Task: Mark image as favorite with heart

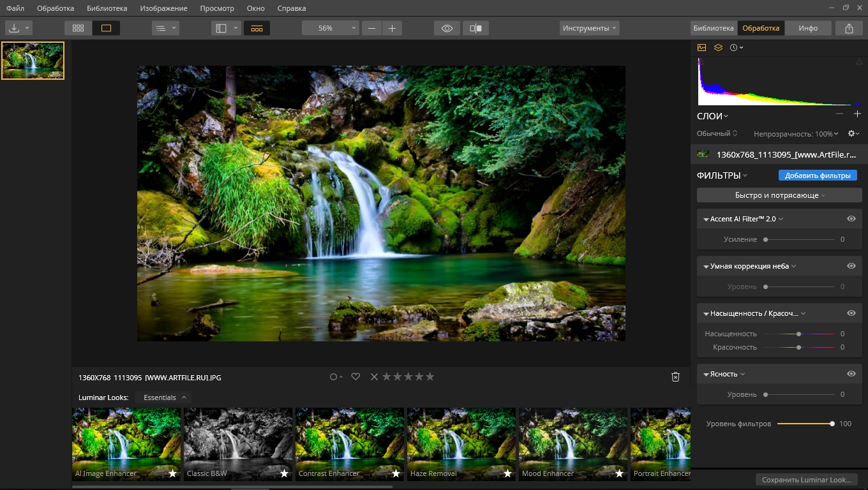Action: tap(356, 377)
